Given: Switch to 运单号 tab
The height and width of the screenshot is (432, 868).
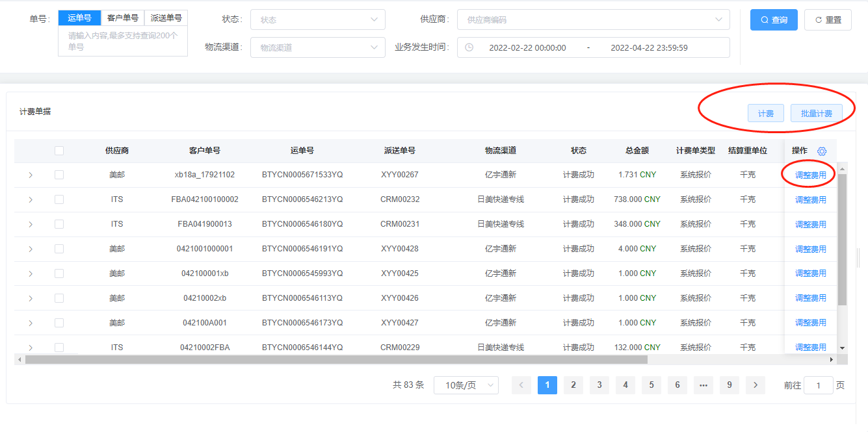Looking at the screenshot, I should tap(79, 18).
